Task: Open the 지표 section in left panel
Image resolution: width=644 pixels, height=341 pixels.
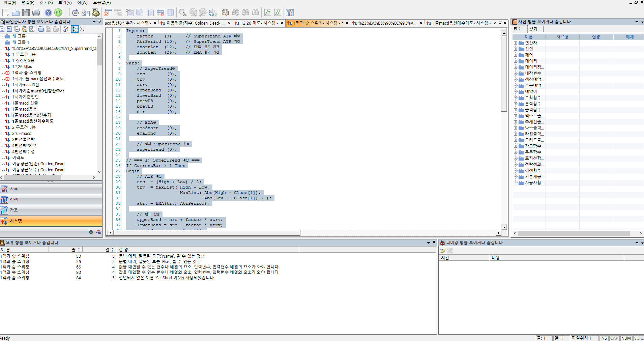Action: click(51, 189)
